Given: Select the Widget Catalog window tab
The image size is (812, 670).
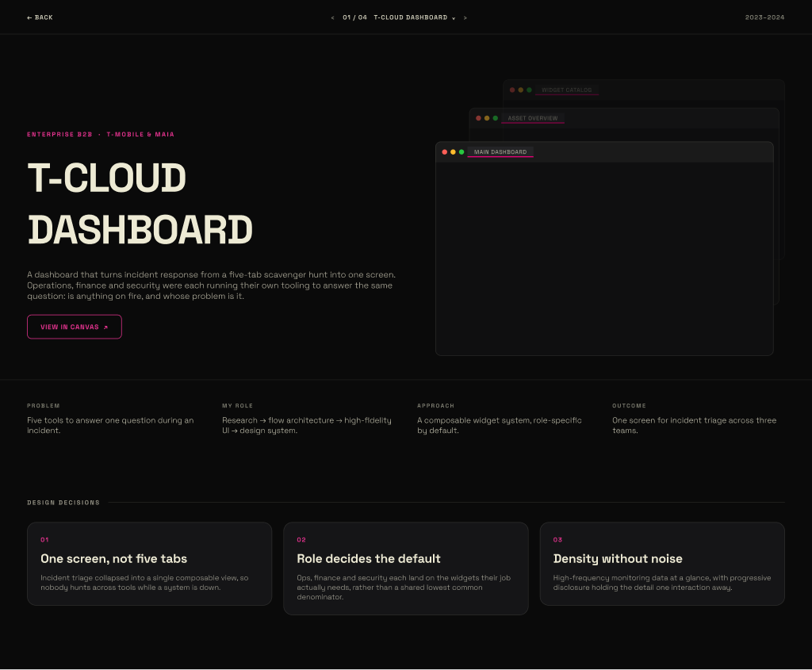Looking at the screenshot, I should [566, 90].
